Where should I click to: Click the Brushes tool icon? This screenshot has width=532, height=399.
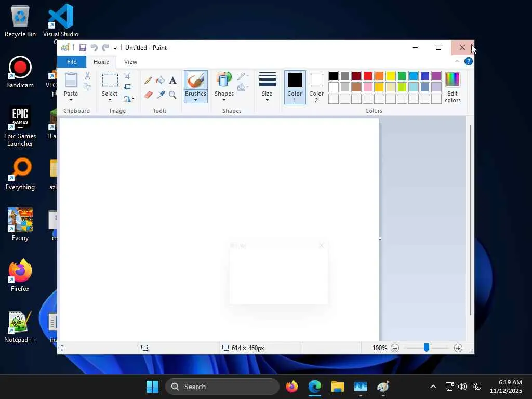(196, 81)
